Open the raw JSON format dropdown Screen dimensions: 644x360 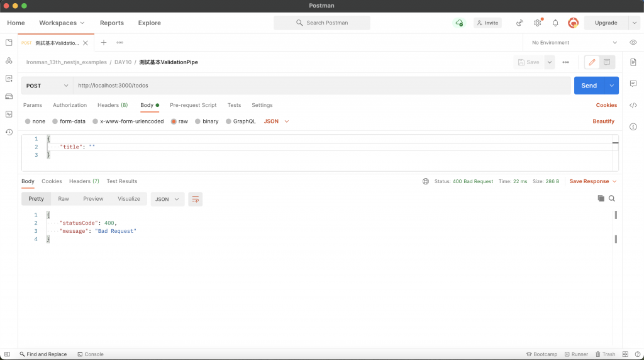point(277,121)
